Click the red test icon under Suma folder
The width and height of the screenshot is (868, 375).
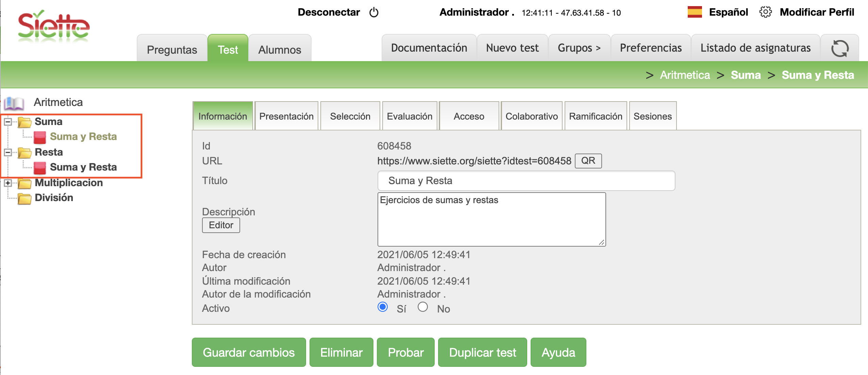tap(40, 137)
